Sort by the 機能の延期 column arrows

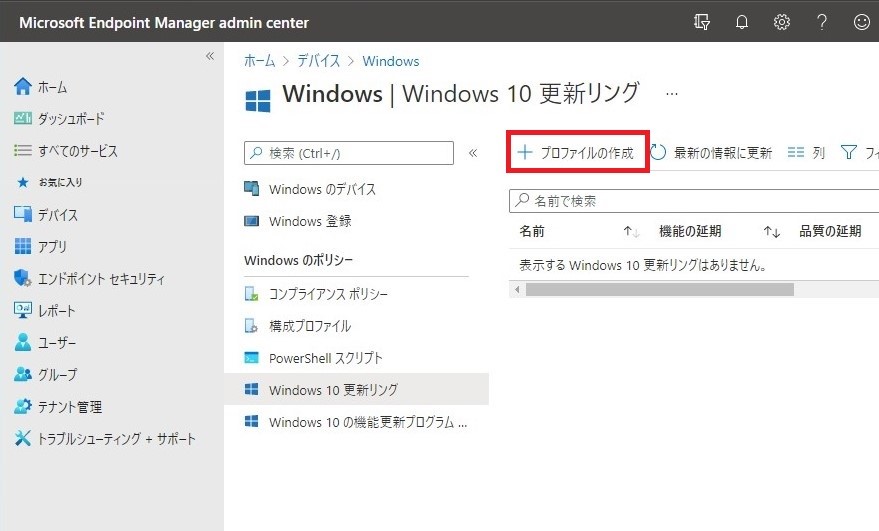(772, 232)
